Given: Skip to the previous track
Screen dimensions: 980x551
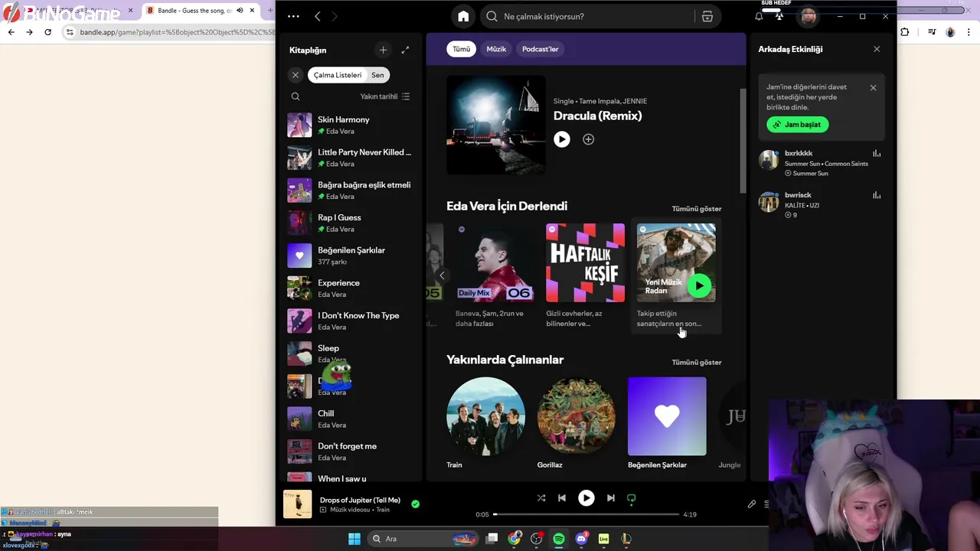Looking at the screenshot, I should tap(562, 497).
